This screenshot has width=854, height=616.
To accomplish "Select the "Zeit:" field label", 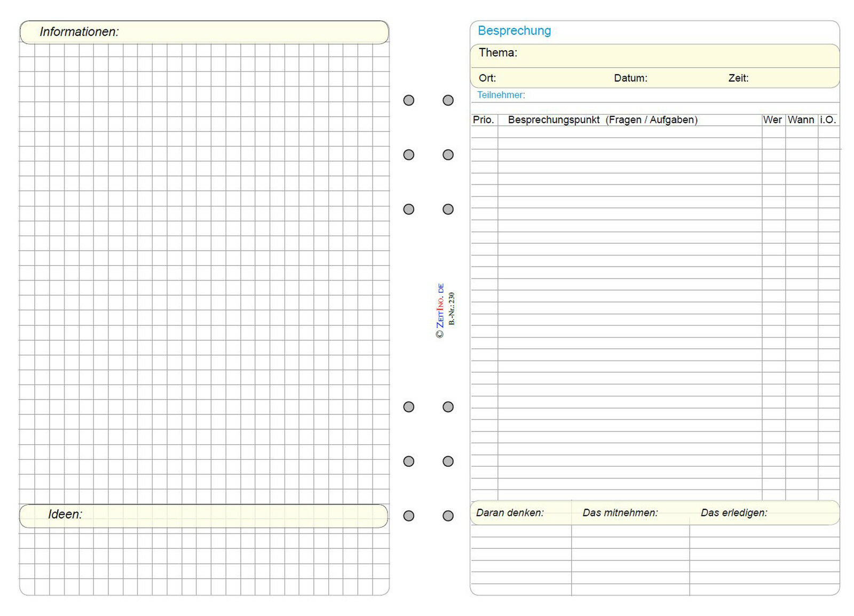I will [738, 78].
